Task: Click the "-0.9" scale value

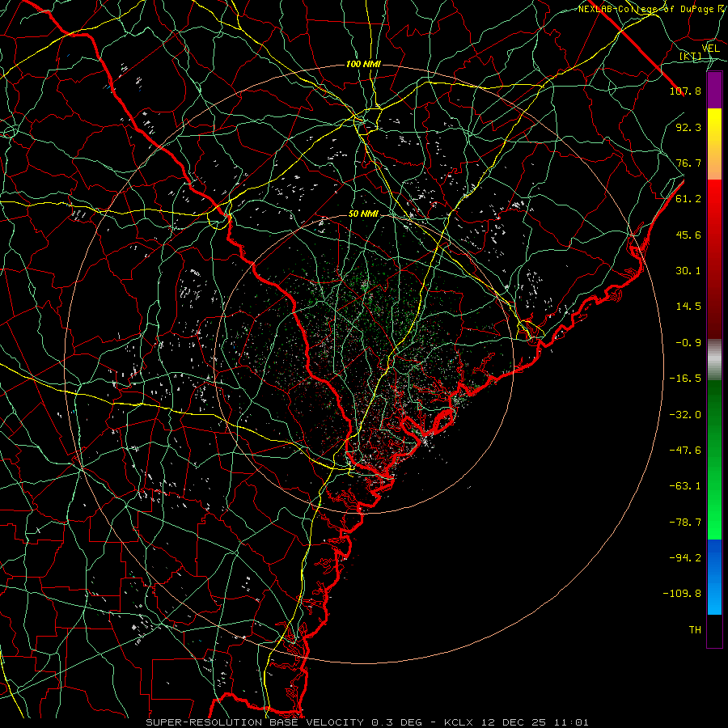Action: pyautogui.click(x=688, y=343)
